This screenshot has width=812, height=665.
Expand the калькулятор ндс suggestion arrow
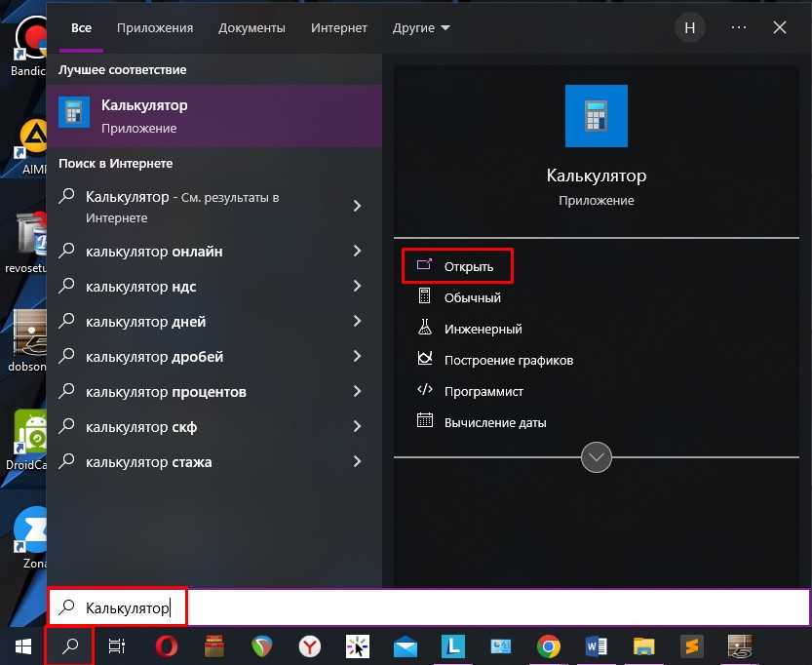click(357, 287)
